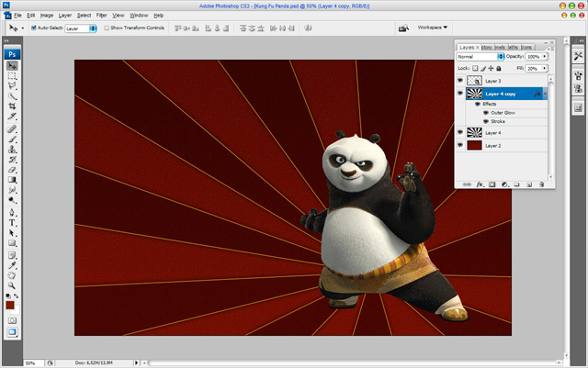This screenshot has width=588, height=368.
Task: Expand the collapsed right panel dock
Action: point(582,40)
